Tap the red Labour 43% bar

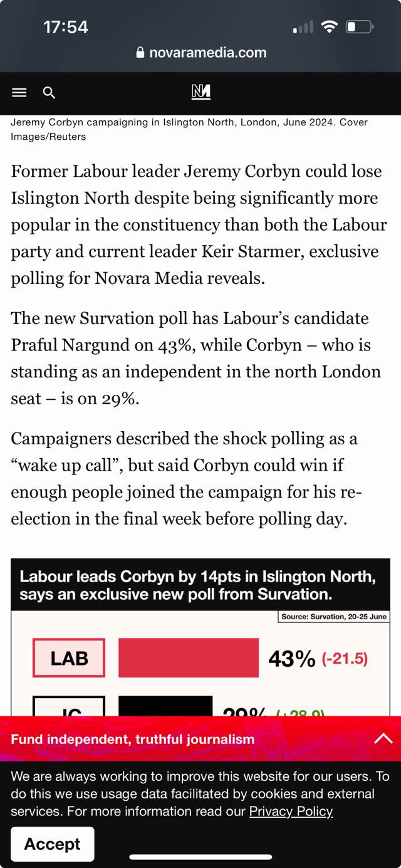188,658
